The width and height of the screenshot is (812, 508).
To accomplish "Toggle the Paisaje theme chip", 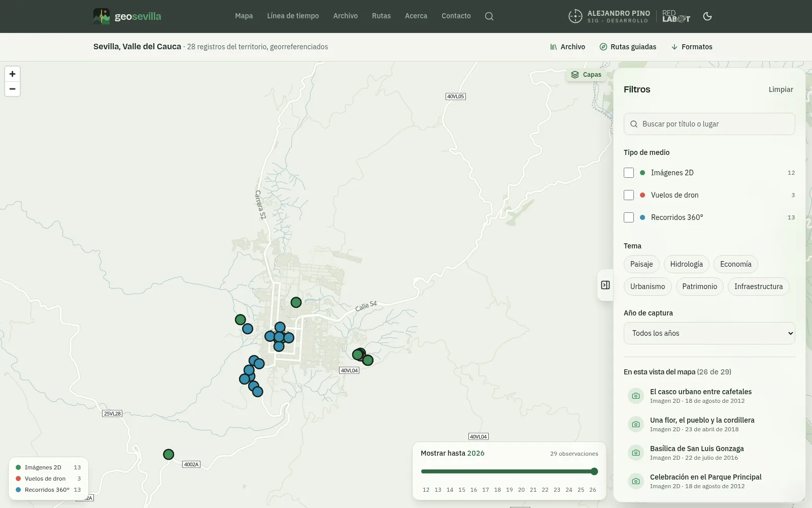I will pyautogui.click(x=641, y=264).
